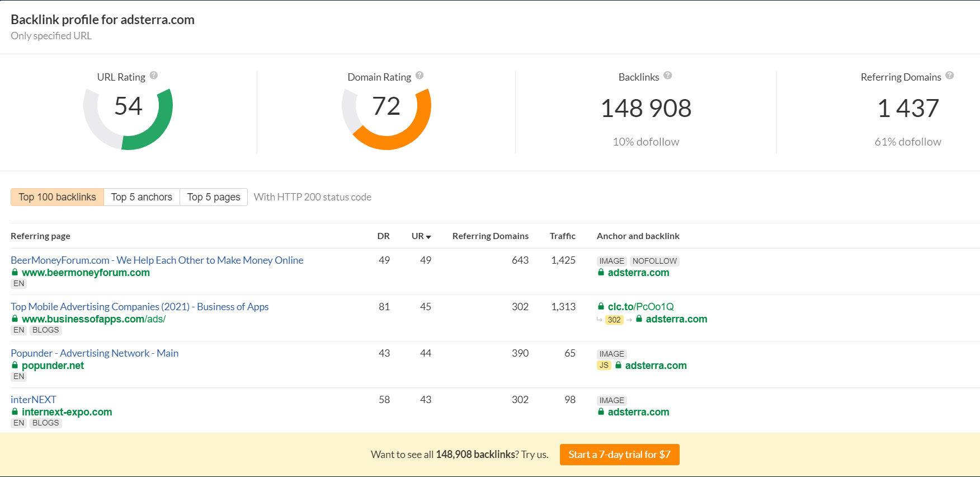The image size is (980, 477).
Task: Click the URL Rating value 54
Action: pos(128,106)
